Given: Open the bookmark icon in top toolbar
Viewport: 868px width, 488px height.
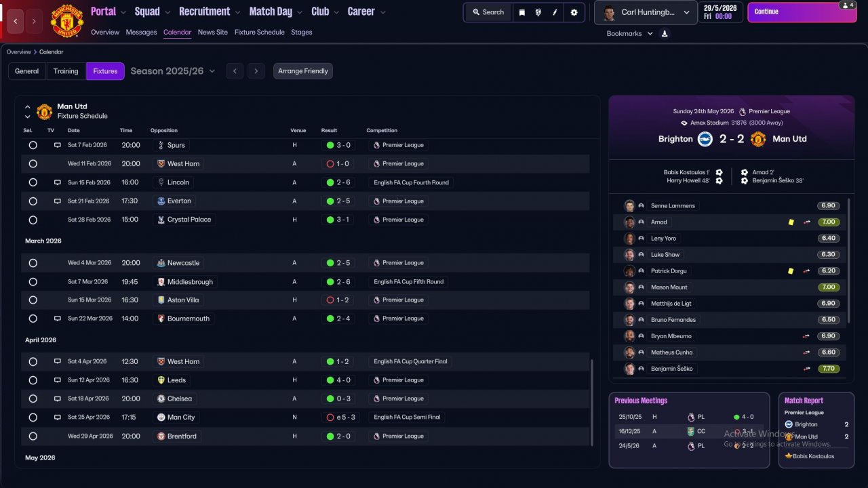Looking at the screenshot, I should tap(521, 12).
